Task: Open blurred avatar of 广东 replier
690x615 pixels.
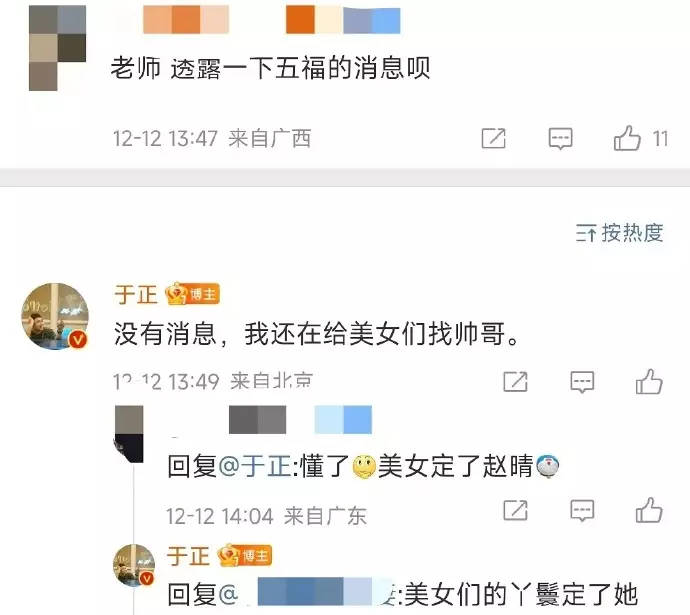Action: coord(128,434)
